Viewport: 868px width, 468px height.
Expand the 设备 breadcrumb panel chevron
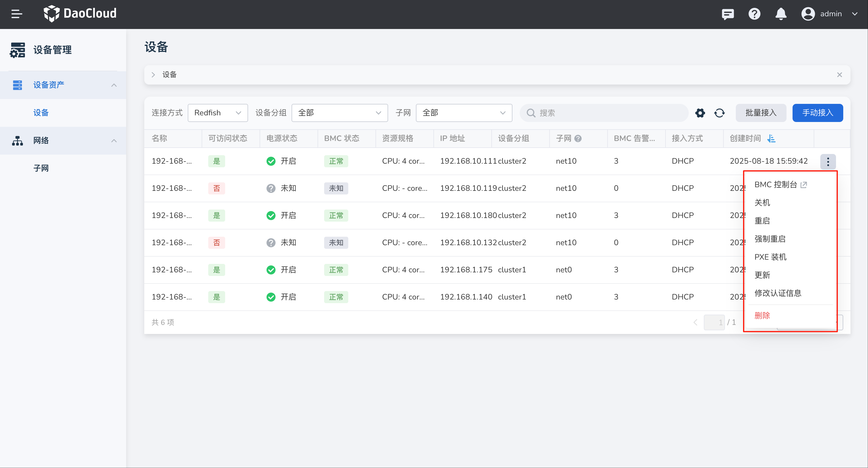point(153,75)
